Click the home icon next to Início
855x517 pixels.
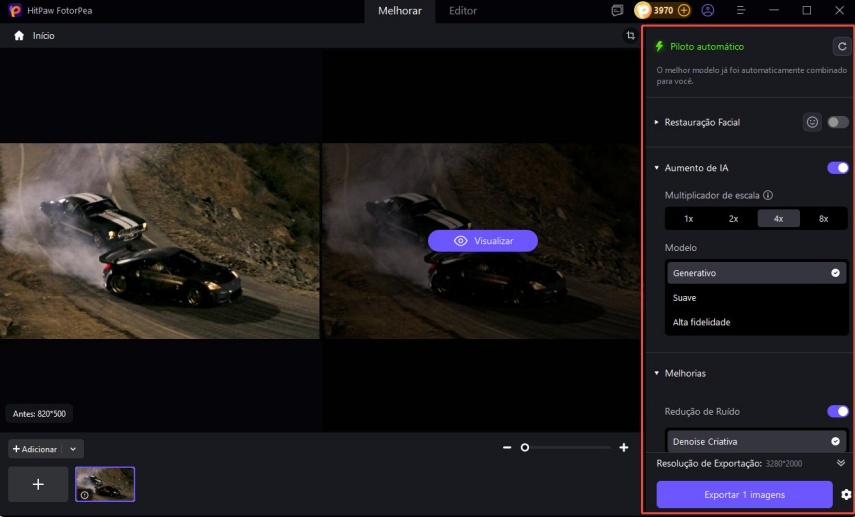(19, 35)
